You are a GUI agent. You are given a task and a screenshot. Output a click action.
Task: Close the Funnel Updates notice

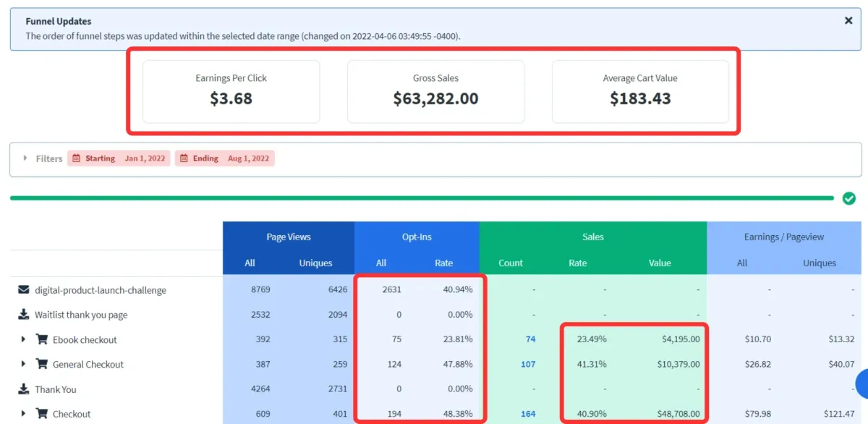point(848,21)
